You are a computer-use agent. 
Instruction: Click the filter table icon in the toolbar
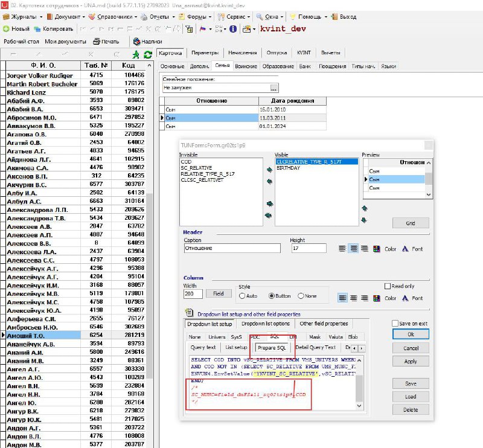[189, 29]
